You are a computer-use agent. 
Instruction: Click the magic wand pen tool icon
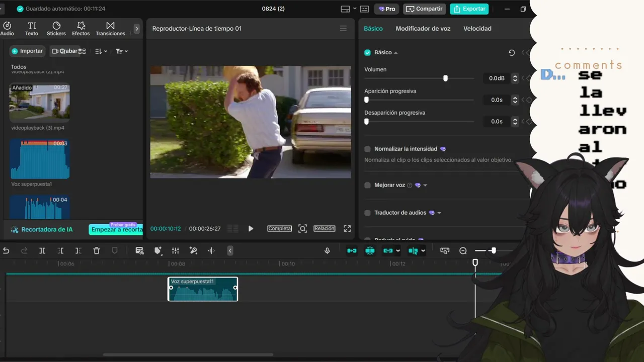tap(193, 250)
